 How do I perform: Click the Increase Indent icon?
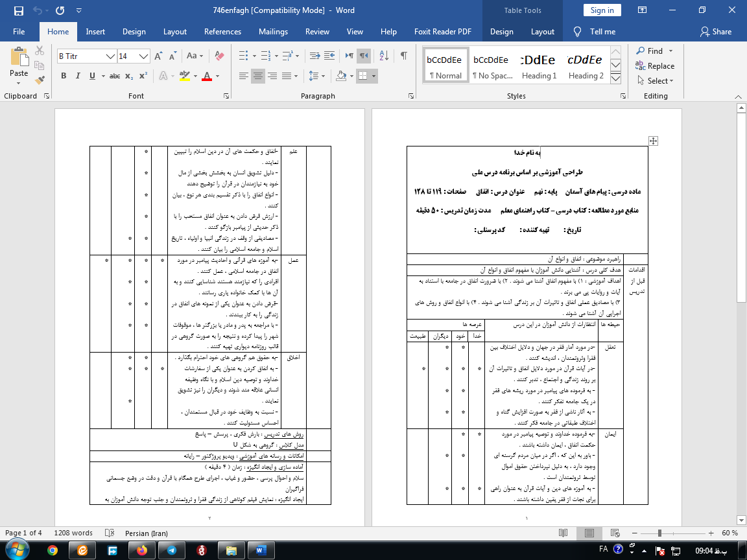pyautogui.click(x=329, y=56)
